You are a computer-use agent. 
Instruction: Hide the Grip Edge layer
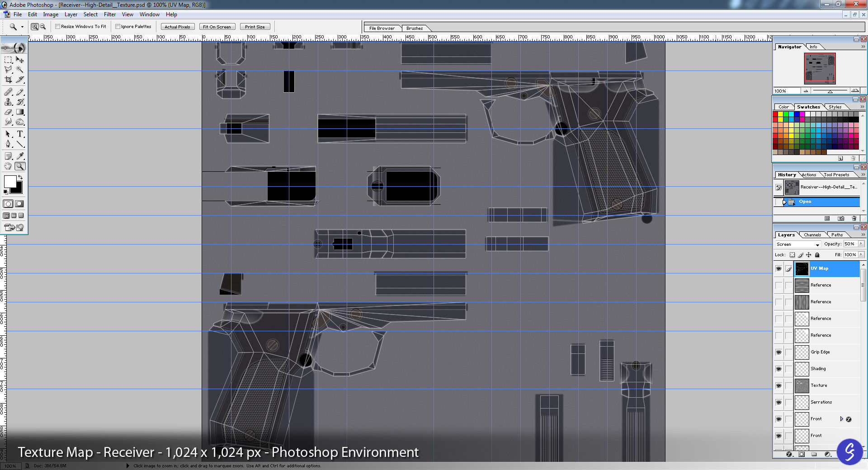tap(778, 352)
